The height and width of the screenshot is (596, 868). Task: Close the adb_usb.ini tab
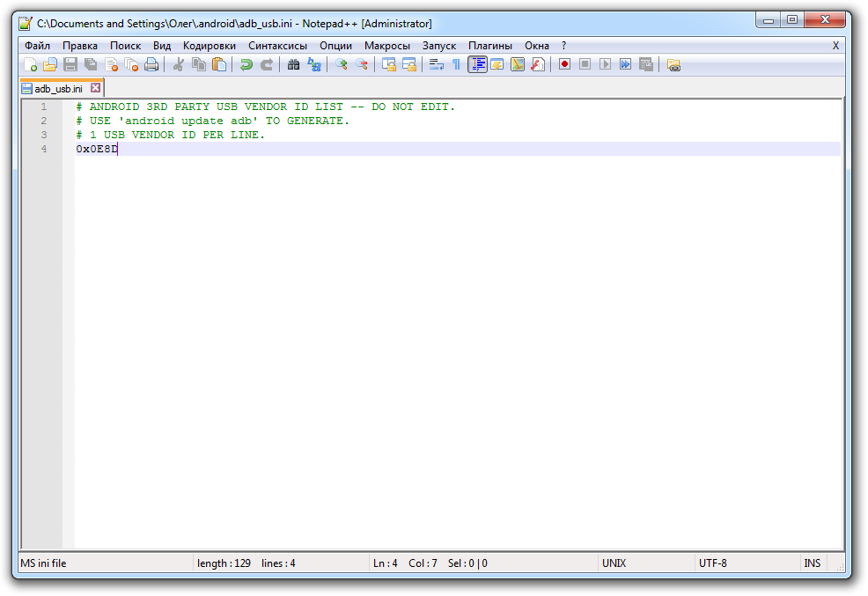pos(96,88)
